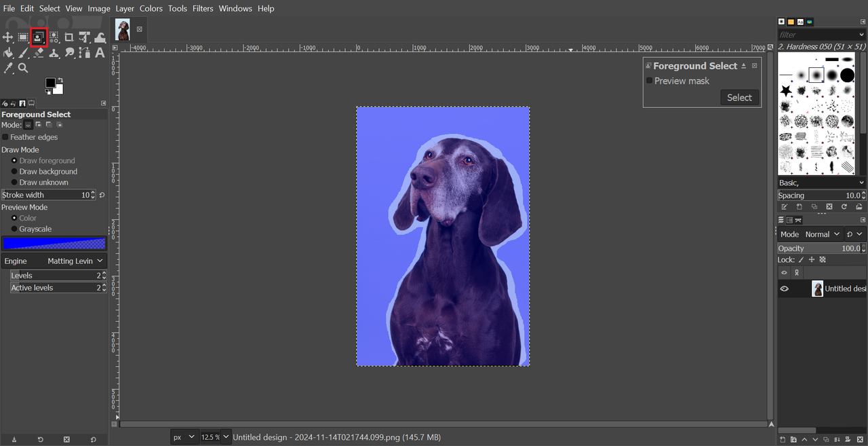Click Add to selection mode icon
Screen dimensions: 868x446
pos(39,125)
